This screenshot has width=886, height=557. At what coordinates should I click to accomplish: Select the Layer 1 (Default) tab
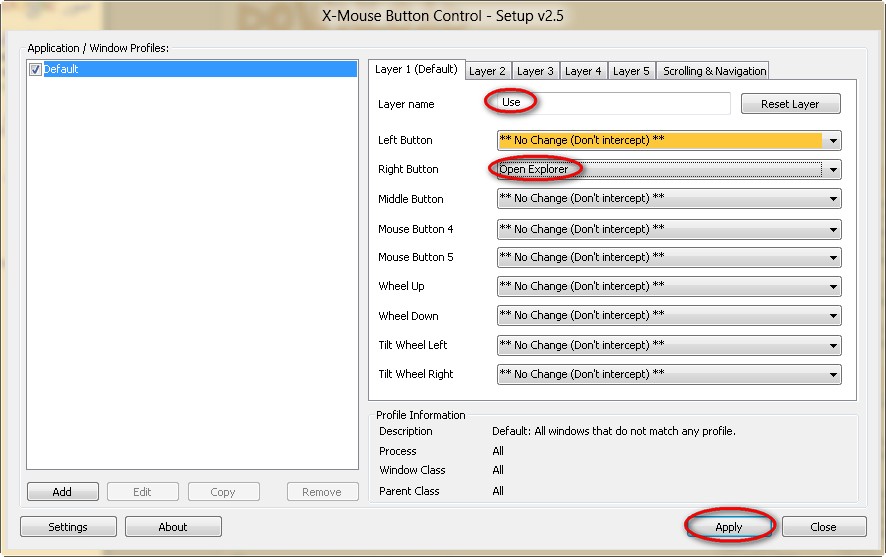coord(416,69)
